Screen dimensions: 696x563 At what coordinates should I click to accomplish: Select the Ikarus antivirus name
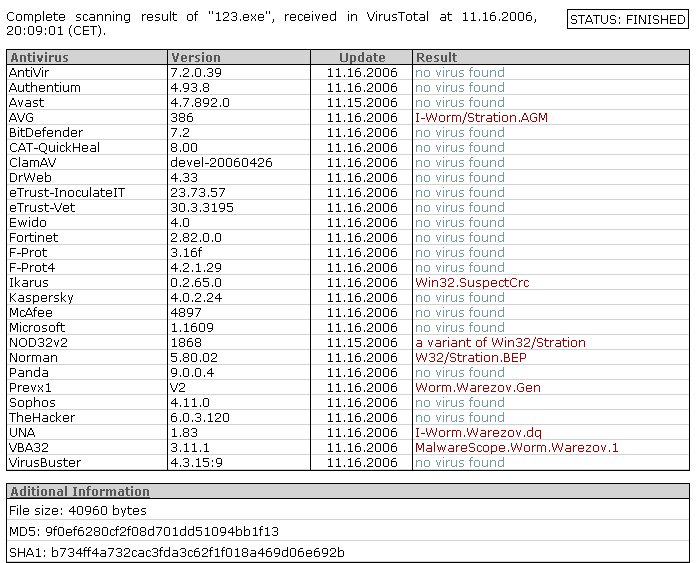(x=29, y=283)
